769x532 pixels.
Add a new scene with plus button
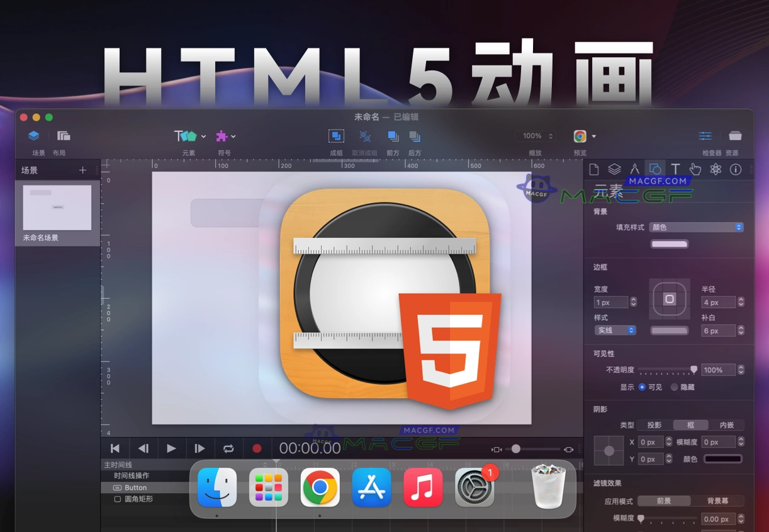pyautogui.click(x=82, y=170)
